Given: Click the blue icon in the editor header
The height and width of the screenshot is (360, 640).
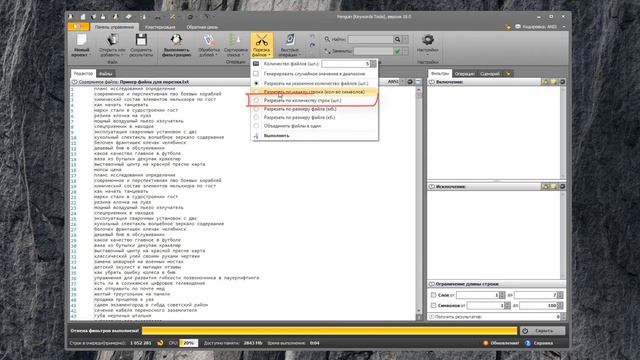Looking at the screenshot, I should [x=418, y=82].
